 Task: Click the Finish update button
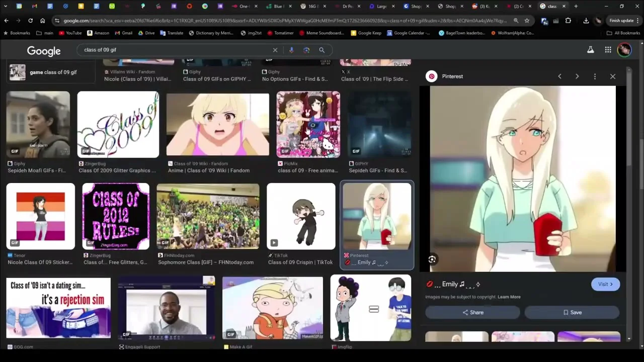click(623, 21)
